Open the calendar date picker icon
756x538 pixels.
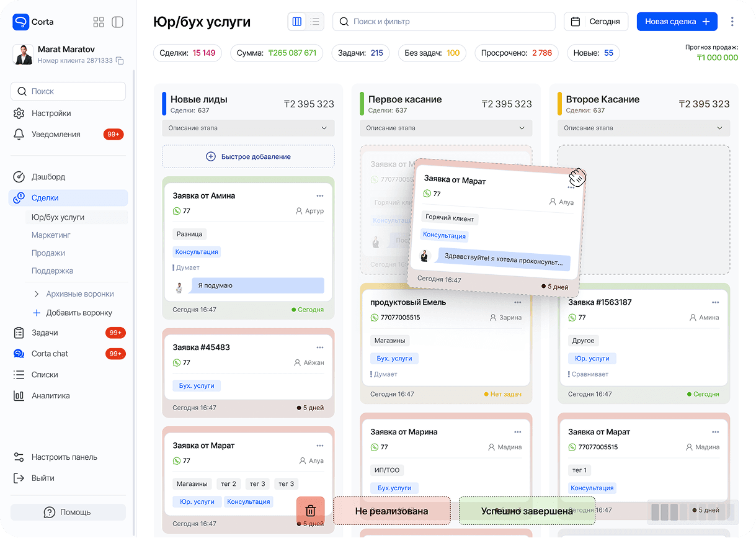pos(576,21)
